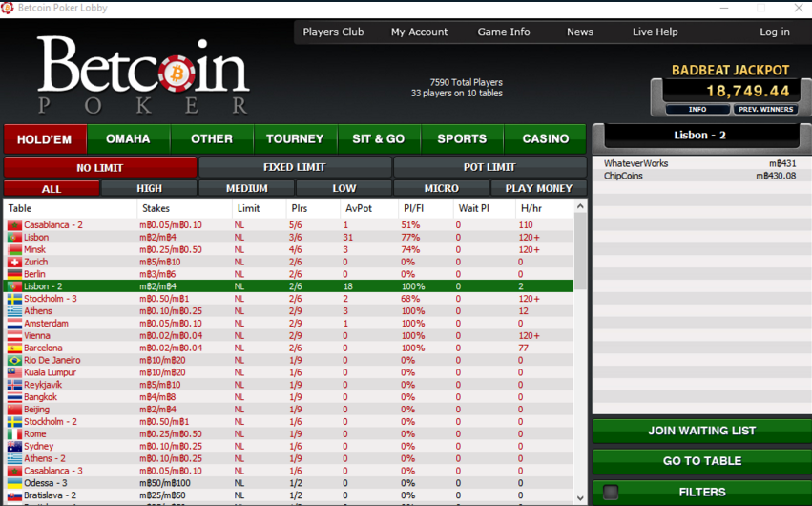Click the Australian flag icon next to Sydney
The image size is (812, 506).
click(x=14, y=447)
